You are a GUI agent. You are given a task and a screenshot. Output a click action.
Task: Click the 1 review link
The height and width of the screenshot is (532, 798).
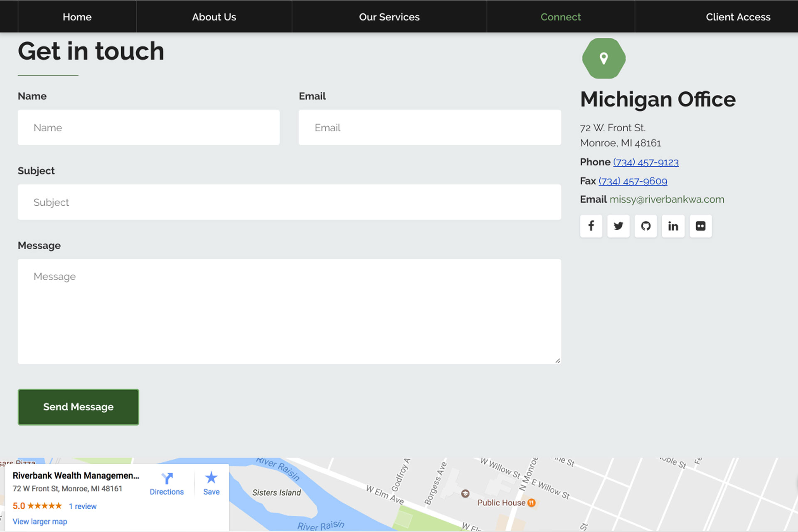tap(83, 506)
